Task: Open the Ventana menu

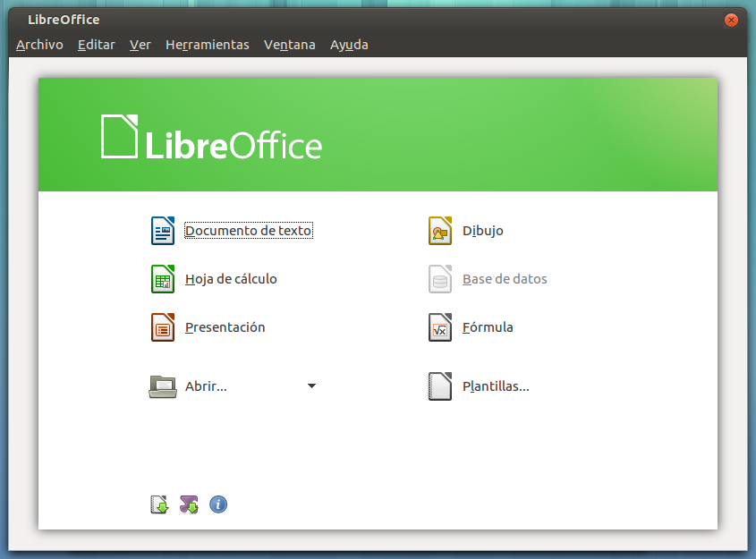Action: click(290, 44)
